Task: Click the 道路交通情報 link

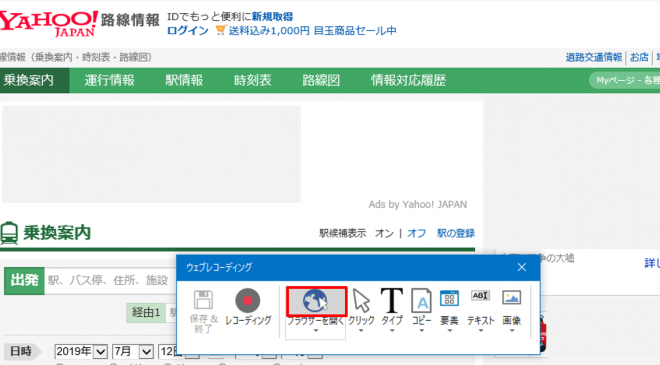Action: (x=593, y=57)
